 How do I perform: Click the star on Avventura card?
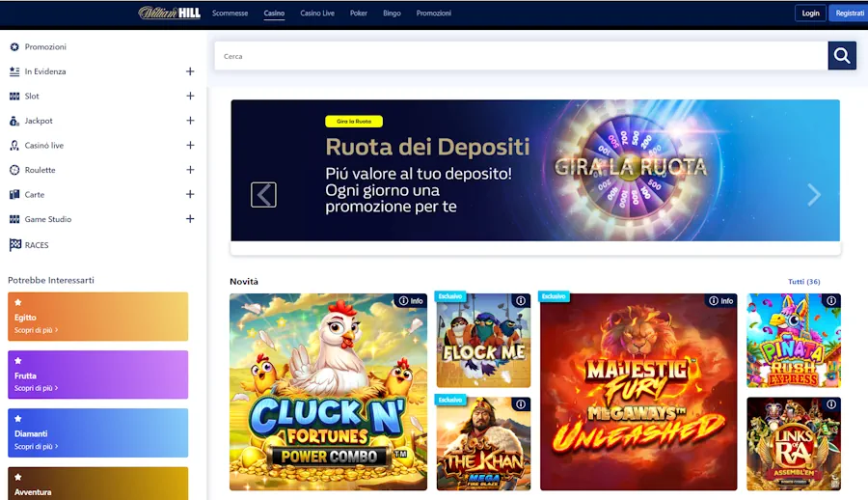pos(18,477)
